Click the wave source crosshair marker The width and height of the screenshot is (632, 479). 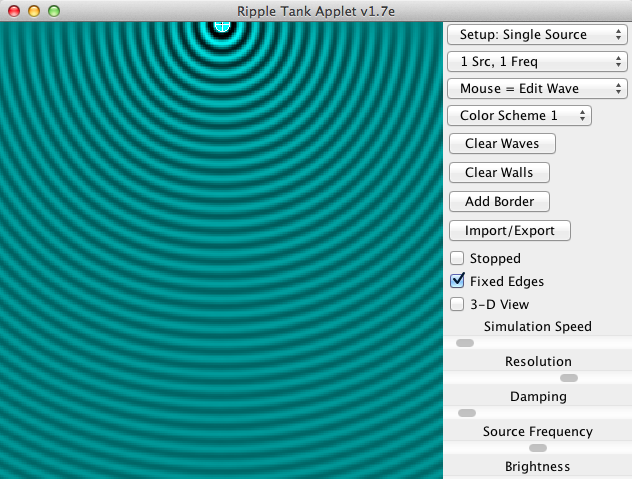[222, 27]
